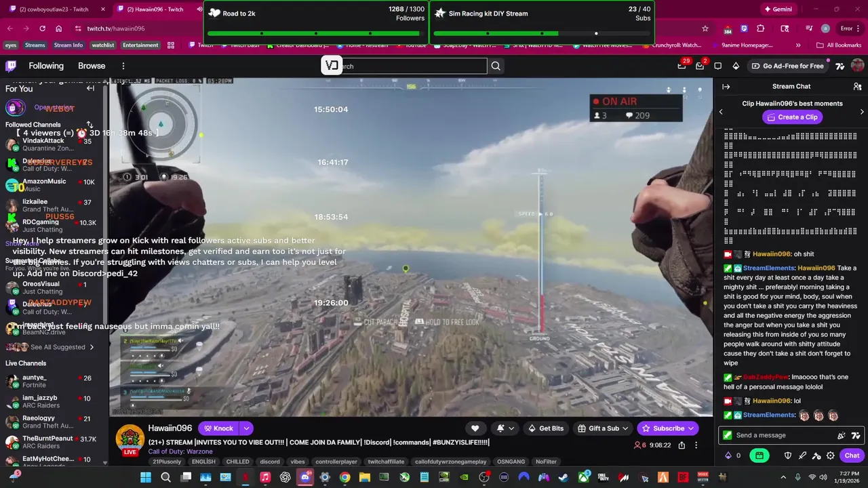The width and height of the screenshot is (868, 488).
Task: Open Discord from the taskbar
Action: point(304,477)
